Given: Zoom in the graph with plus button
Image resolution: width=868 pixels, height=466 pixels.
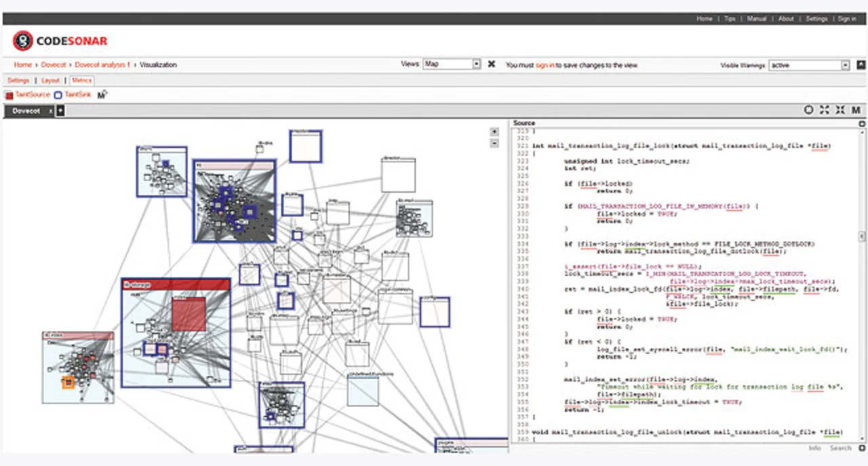Looking at the screenshot, I should (494, 132).
